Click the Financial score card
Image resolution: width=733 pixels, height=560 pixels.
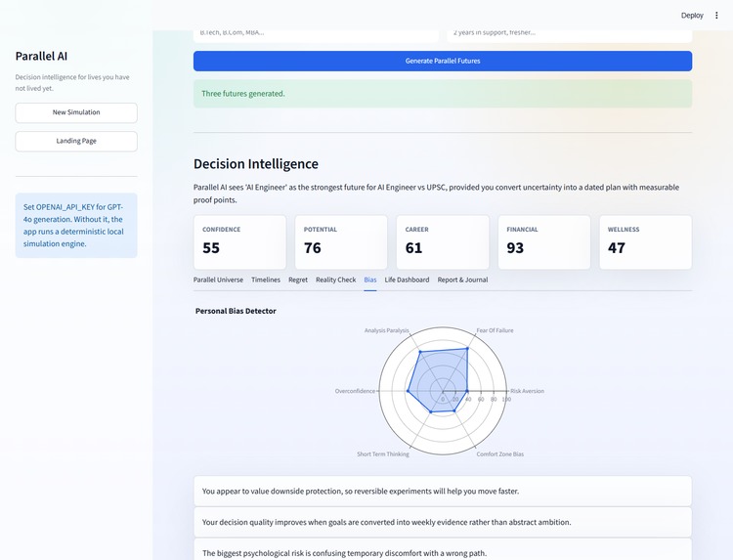point(544,242)
